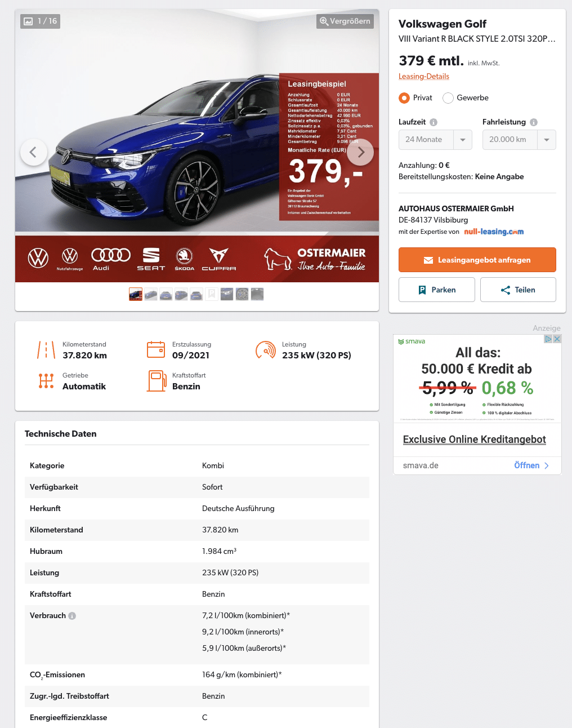Viewport: 572px width, 728px height.
Task: Open the Leasing-Details link
Action: (x=424, y=77)
